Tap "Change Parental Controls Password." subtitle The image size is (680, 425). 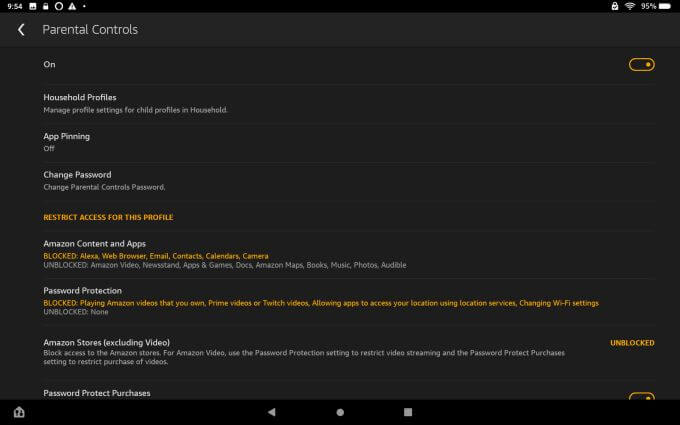click(x=104, y=187)
